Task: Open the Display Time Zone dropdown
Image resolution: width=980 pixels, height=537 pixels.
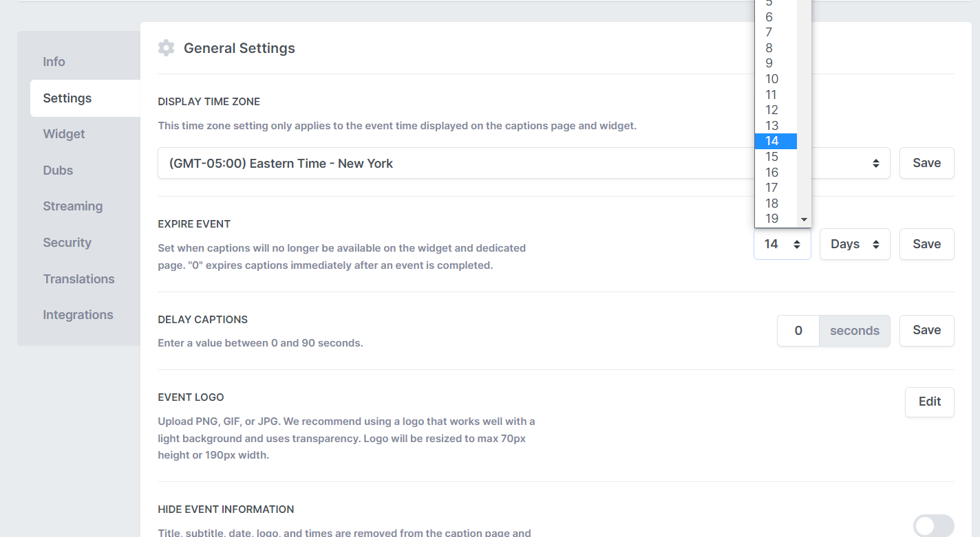Action: [x=524, y=163]
